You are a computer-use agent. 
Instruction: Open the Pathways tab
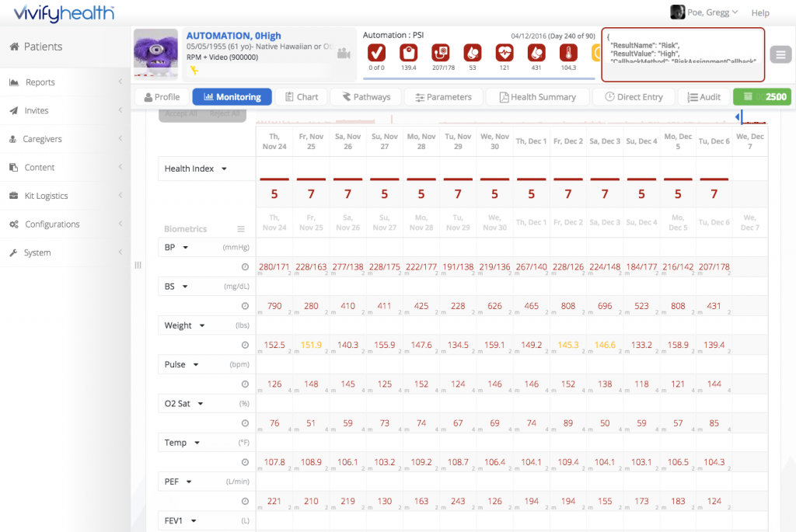click(365, 97)
